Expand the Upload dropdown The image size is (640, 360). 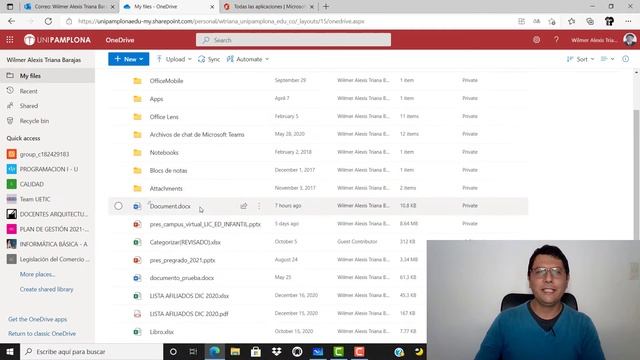tap(174, 59)
